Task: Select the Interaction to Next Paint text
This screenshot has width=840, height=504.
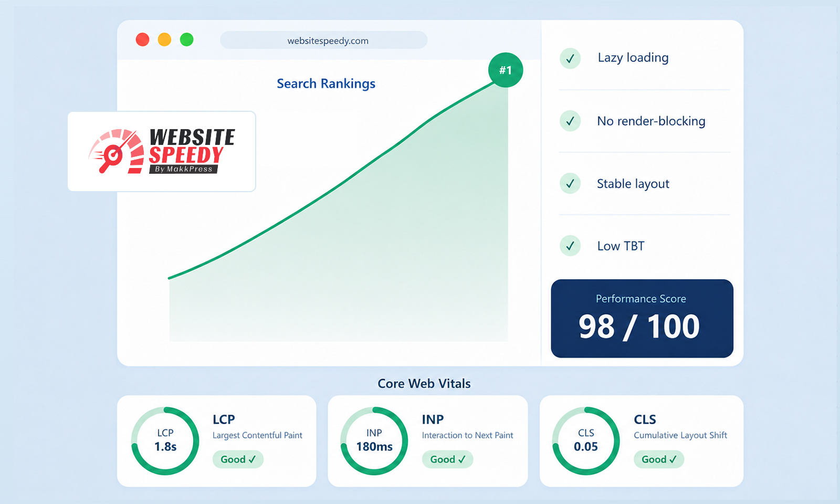Action: click(x=467, y=435)
